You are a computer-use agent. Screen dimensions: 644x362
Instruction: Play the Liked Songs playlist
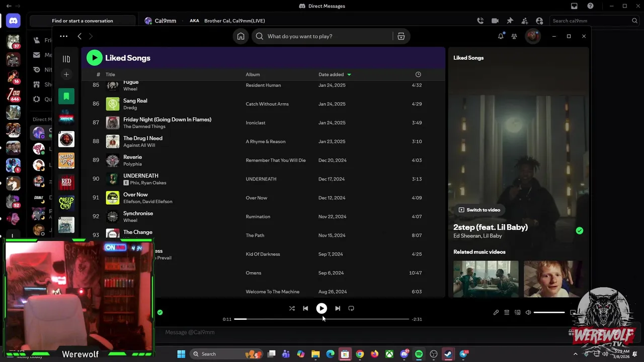click(x=94, y=58)
